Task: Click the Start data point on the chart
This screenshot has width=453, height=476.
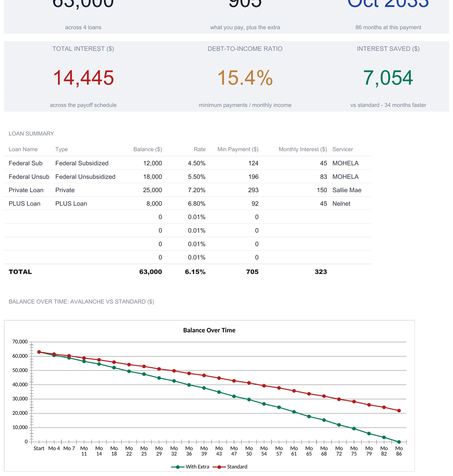Action: 39,352
